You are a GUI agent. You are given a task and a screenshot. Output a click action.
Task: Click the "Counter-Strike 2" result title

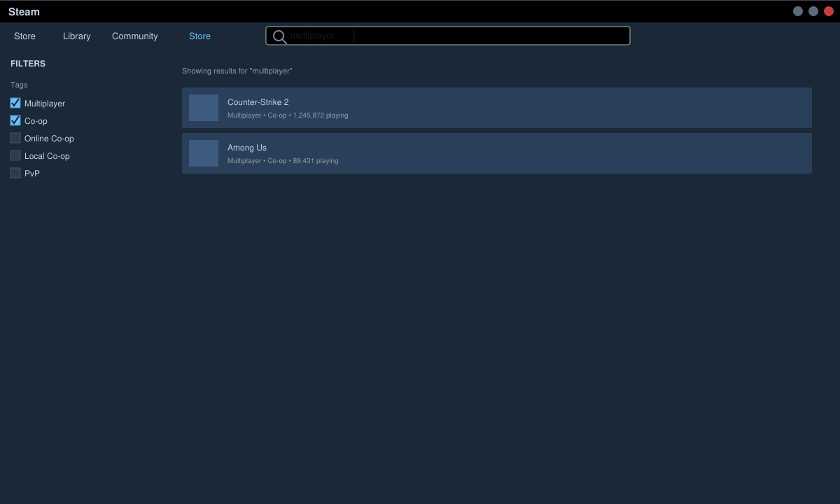click(258, 102)
